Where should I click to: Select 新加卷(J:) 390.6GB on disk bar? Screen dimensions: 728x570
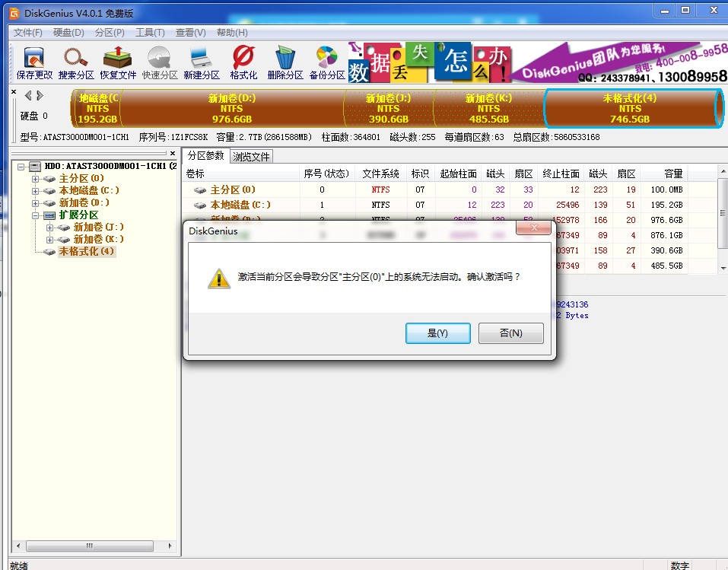tap(388, 108)
